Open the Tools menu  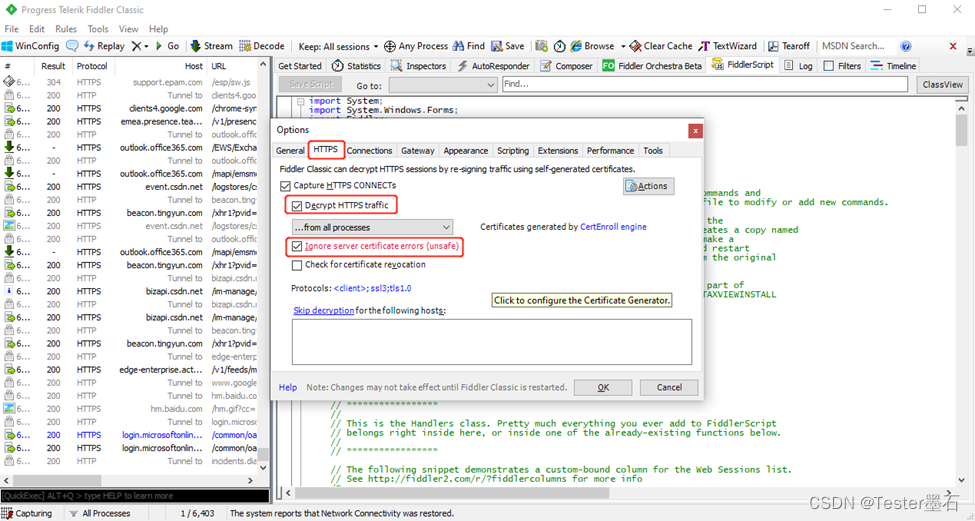(x=98, y=29)
